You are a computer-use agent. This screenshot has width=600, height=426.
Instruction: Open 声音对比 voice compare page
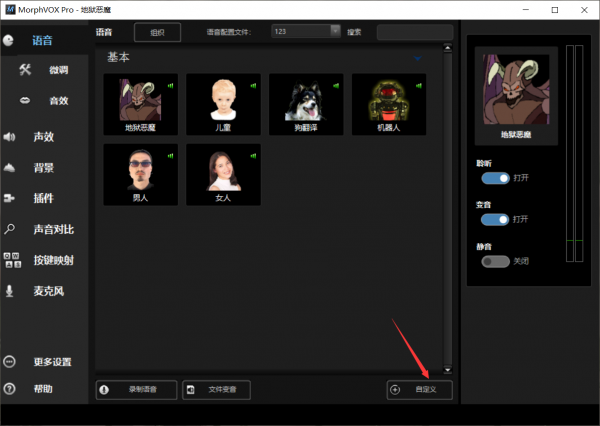click(54, 229)
